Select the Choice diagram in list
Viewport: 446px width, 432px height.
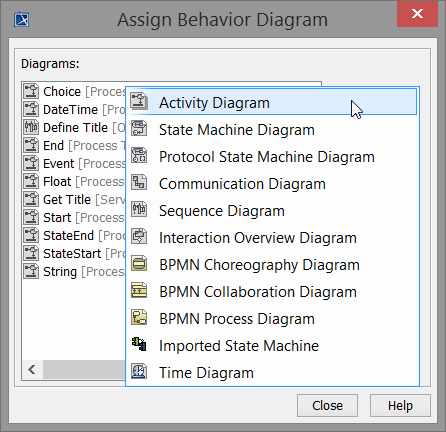point(74,91)
